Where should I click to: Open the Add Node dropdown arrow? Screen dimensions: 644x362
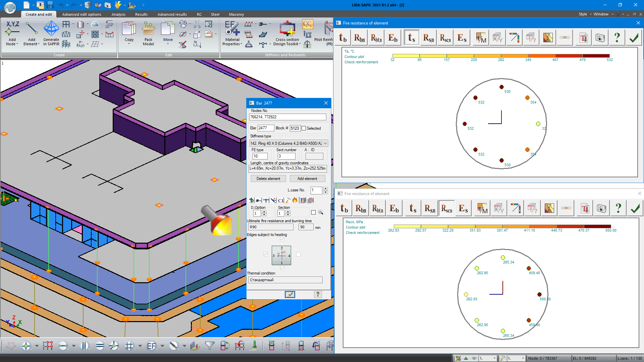pyautogui.click(x=17, y=44)
